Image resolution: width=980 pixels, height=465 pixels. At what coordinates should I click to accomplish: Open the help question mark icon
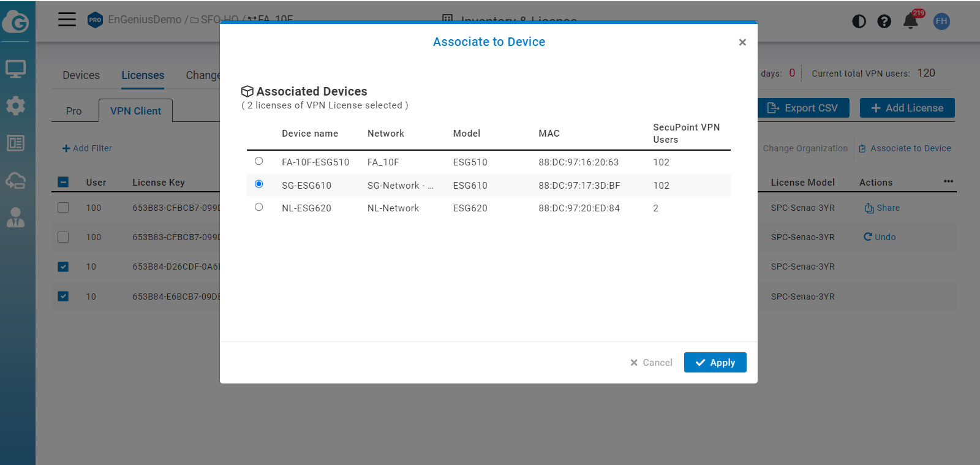[884, 21]
